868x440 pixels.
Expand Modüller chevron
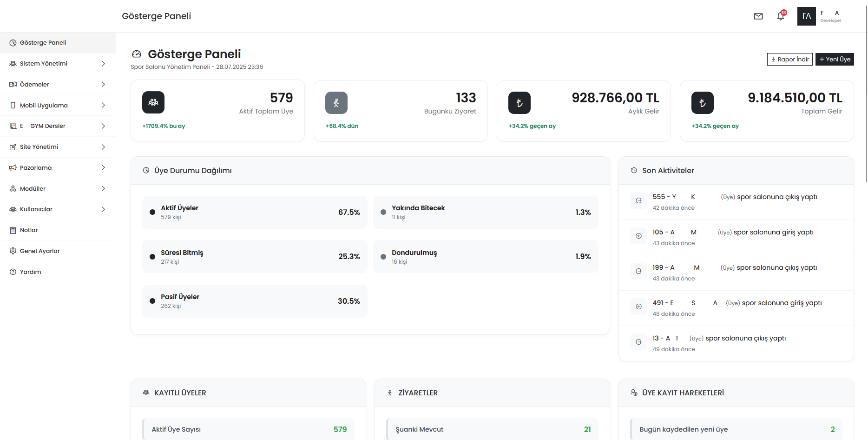click(103, 188)
